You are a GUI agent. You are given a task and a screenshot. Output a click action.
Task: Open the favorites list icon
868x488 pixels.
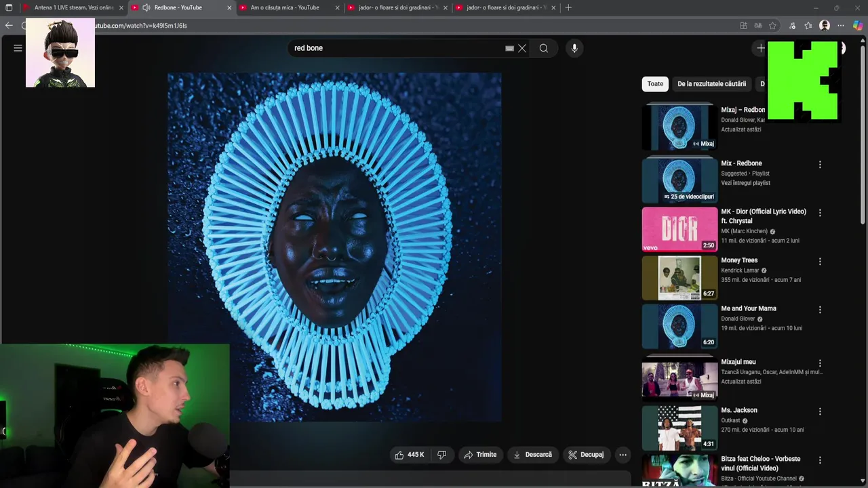tap(808, 26)
